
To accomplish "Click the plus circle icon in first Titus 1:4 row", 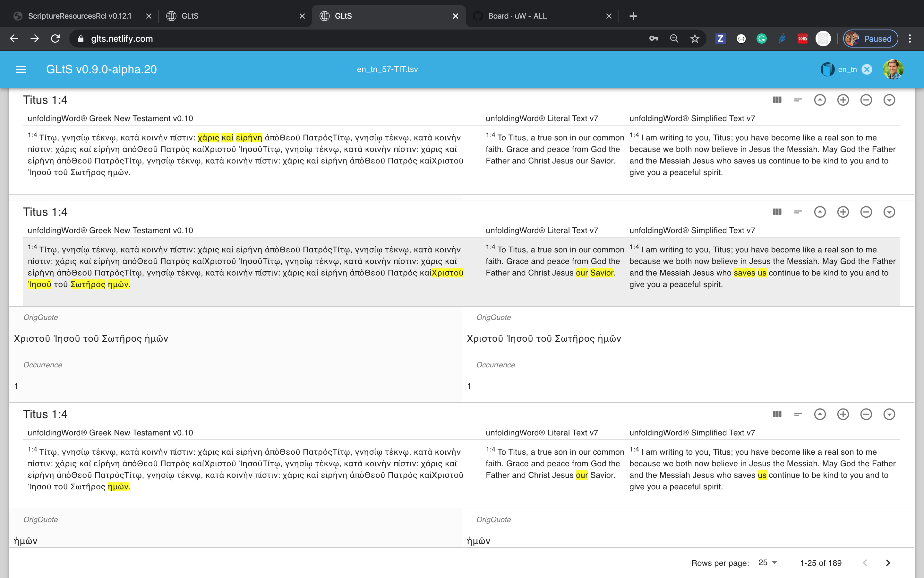I will [x=843, y=100].
